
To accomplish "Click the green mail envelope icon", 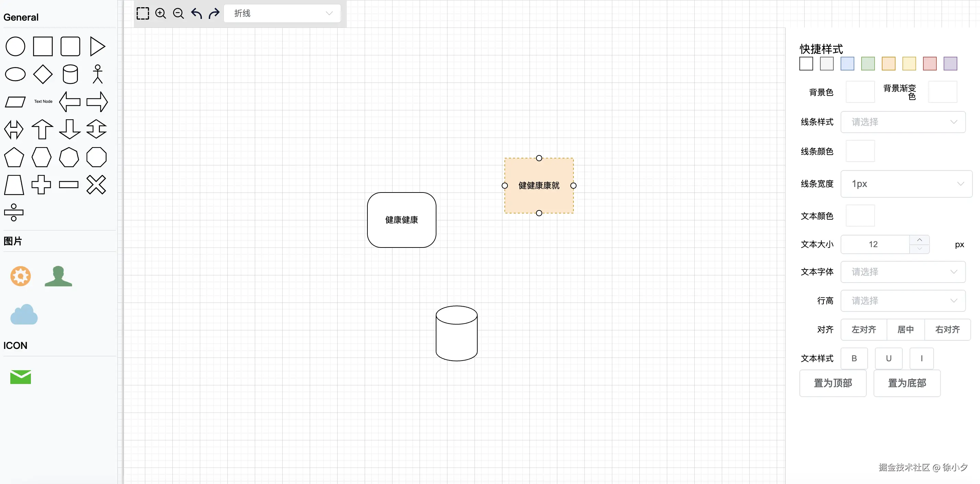I will click(21, 377).
